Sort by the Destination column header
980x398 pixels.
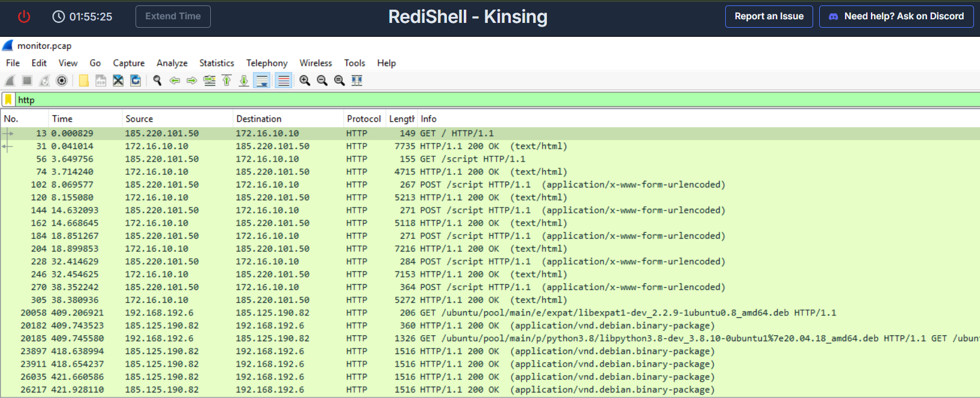tap(288, 119)
